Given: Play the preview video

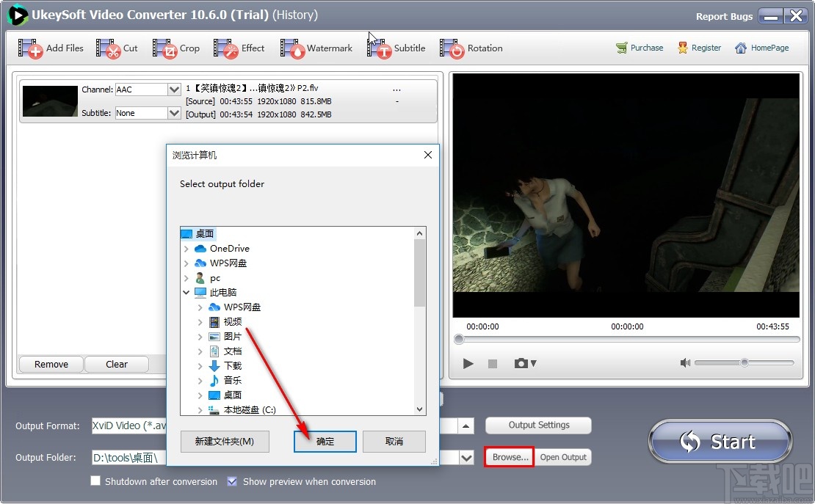Looking at the screenshot, I should click(468, 363).
